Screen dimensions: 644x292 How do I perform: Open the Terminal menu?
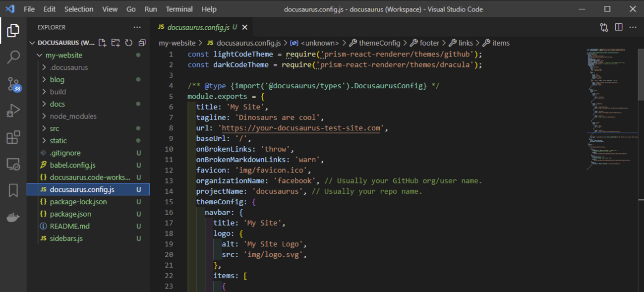pos(179,9)
